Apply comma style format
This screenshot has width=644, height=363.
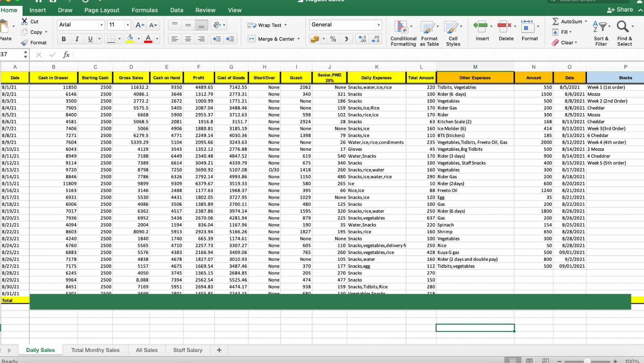click(x=346, y=39)
